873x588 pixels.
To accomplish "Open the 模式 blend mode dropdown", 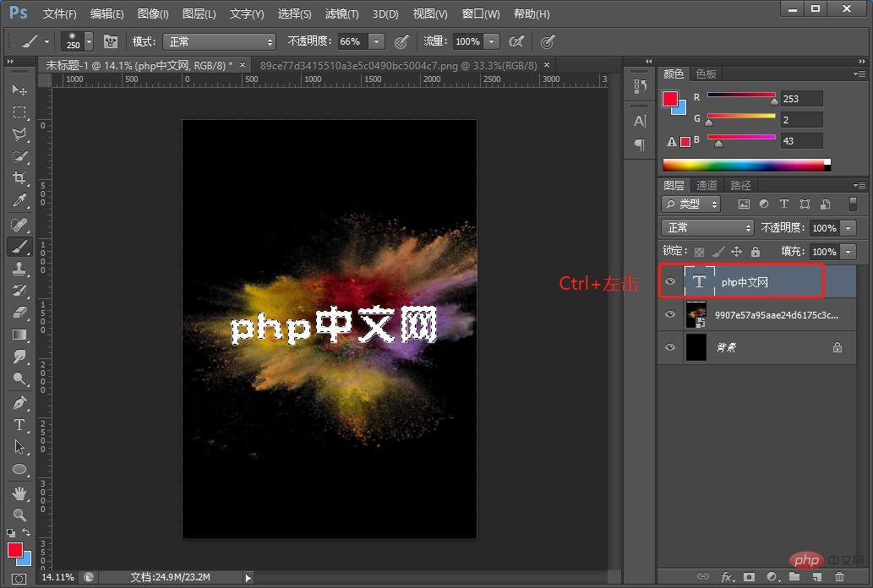I will tap(220, 41).
